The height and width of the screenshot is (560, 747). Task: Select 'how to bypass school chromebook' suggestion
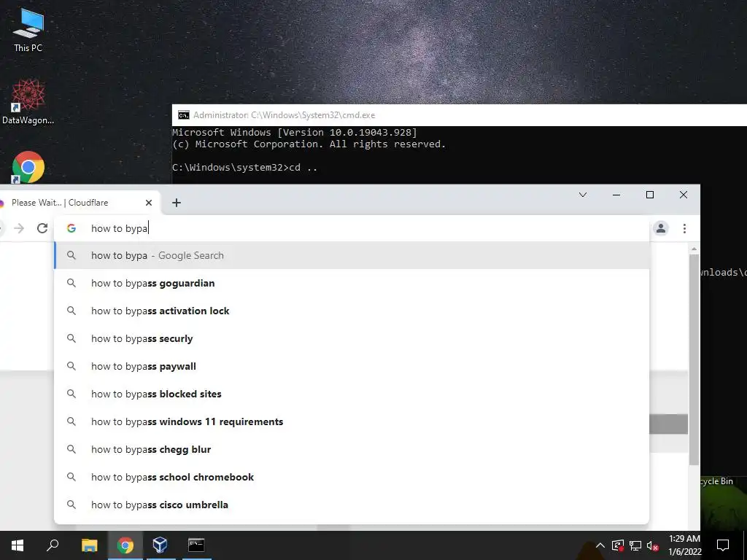click(x=352, y=477)
